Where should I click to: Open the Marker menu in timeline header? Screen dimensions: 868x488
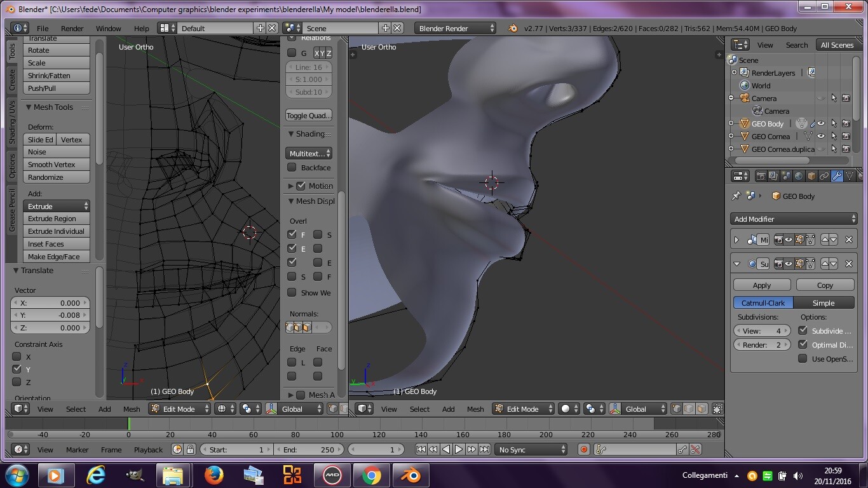(78, 449)
